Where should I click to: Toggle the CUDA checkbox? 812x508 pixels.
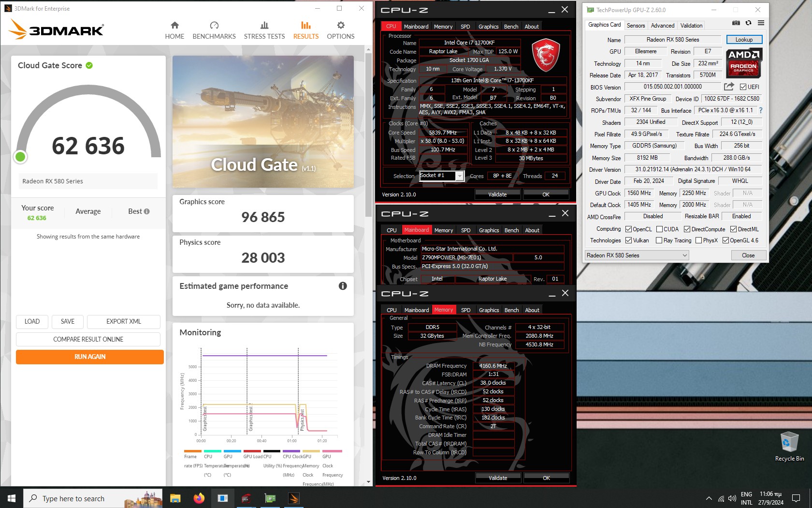[x=659, y=229]
